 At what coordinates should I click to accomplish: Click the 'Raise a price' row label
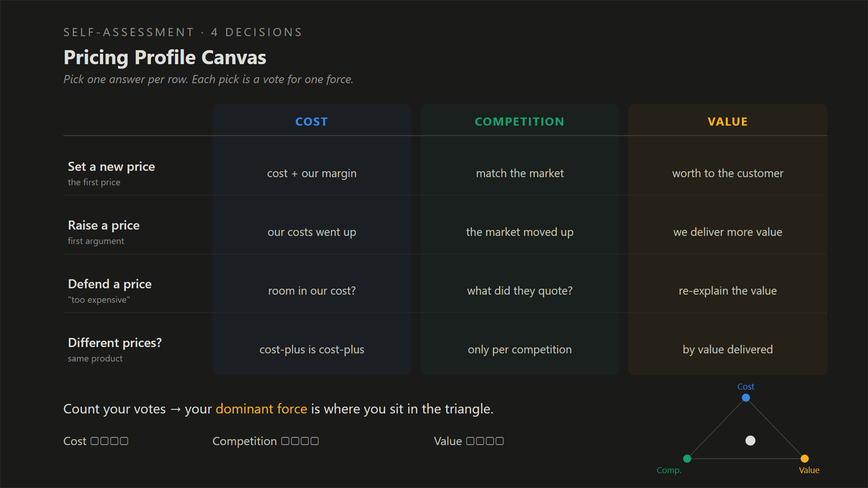pos(104,225)
